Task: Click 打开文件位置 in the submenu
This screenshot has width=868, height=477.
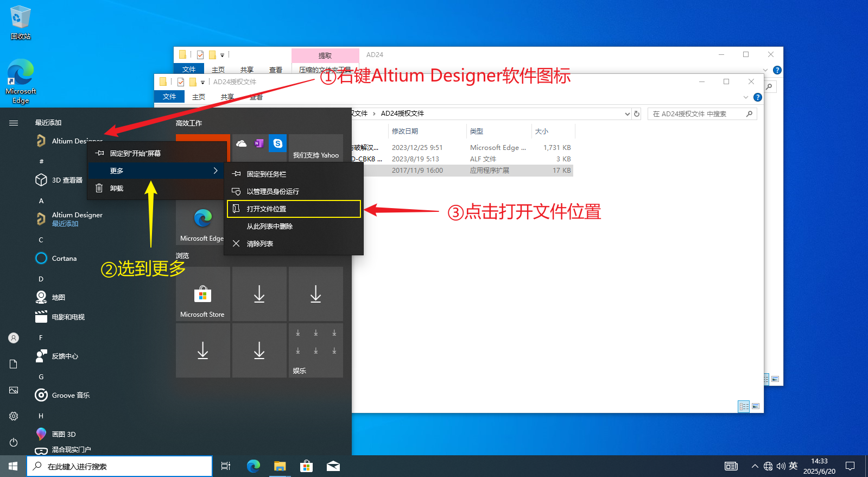Action: [x=294, y=209]
